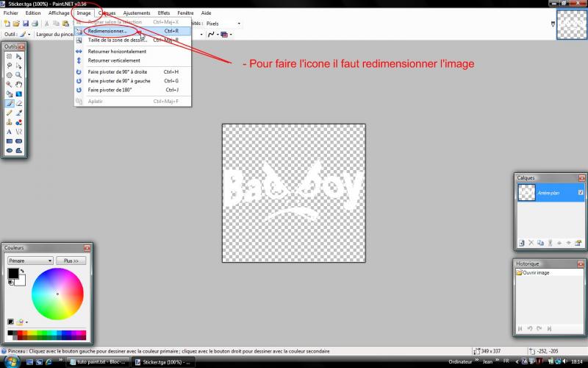Select the Pan hand tool

[x=19, y=85]
